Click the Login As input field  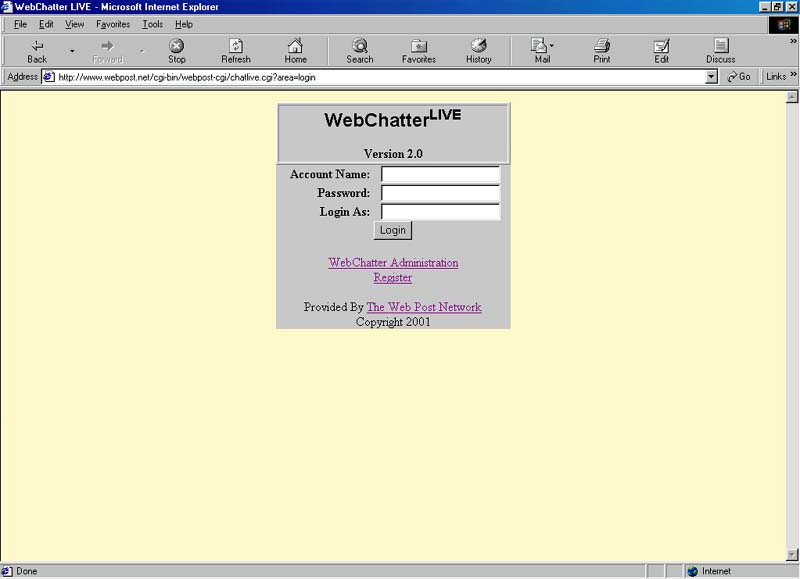pyautogui.click(x=440, y=212)
